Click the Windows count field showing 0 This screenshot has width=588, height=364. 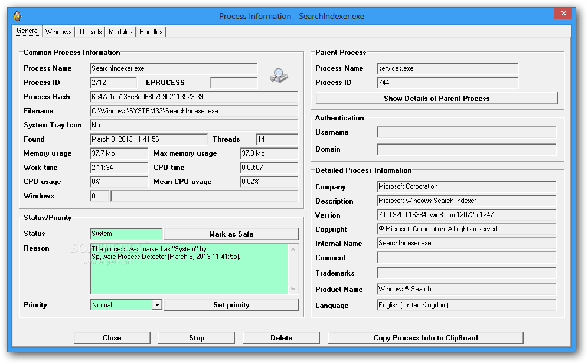click(x=99, y=196)
